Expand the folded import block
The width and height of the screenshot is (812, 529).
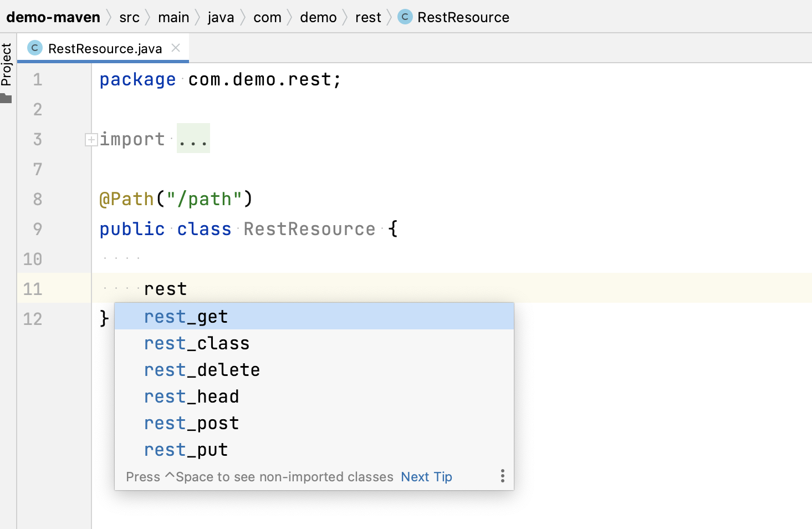click(91, 140)
